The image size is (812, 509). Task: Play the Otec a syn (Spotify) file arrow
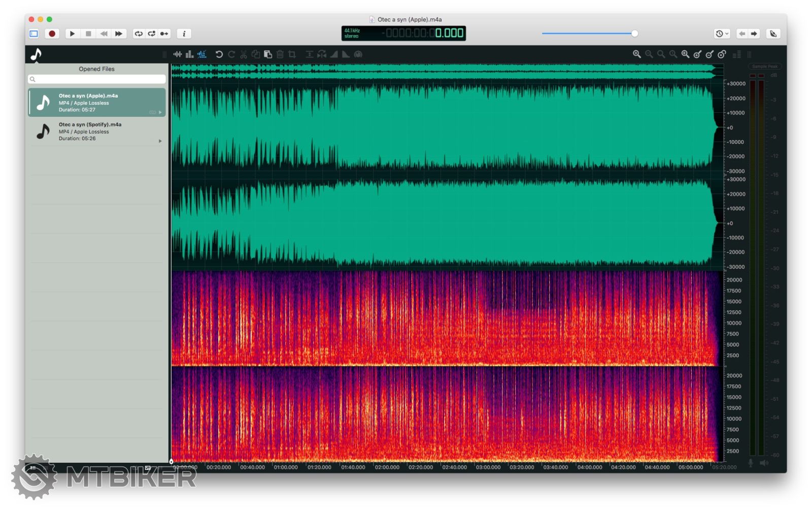point(160,141)
